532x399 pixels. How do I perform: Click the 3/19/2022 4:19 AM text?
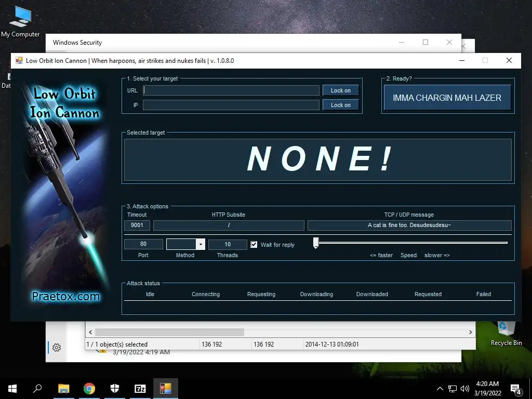(141, 352)
